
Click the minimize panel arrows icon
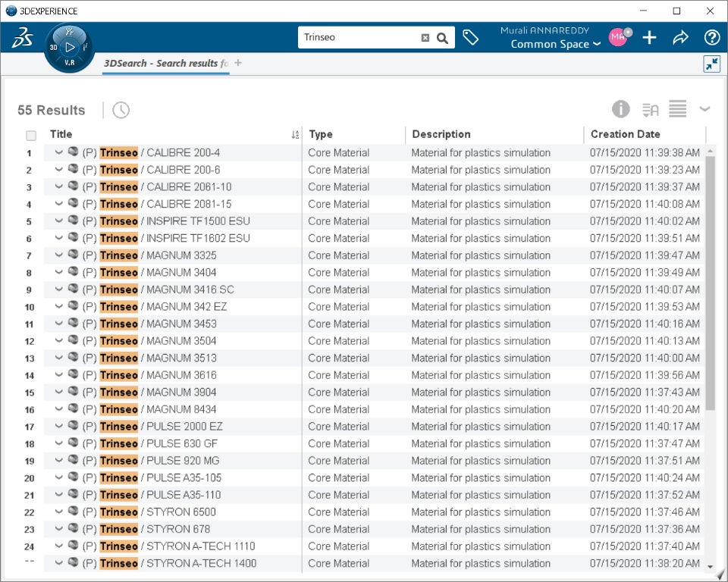point(712,64)
